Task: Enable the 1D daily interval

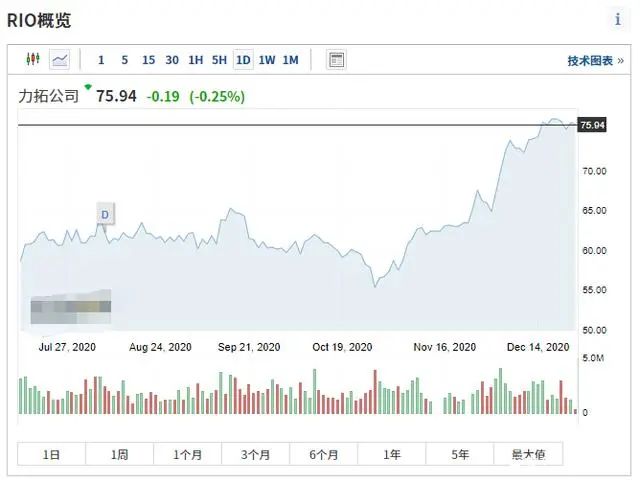Action: click(x=243, y=60)
